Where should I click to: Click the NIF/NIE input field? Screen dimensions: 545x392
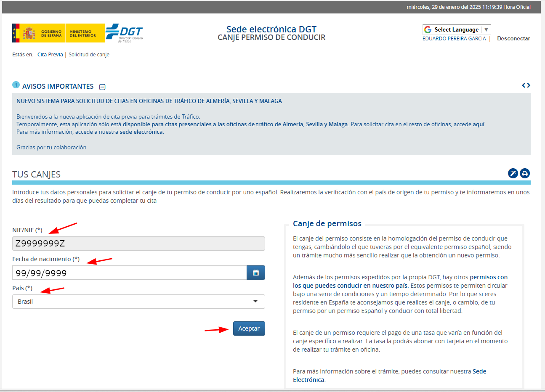(x=138, y=244)
